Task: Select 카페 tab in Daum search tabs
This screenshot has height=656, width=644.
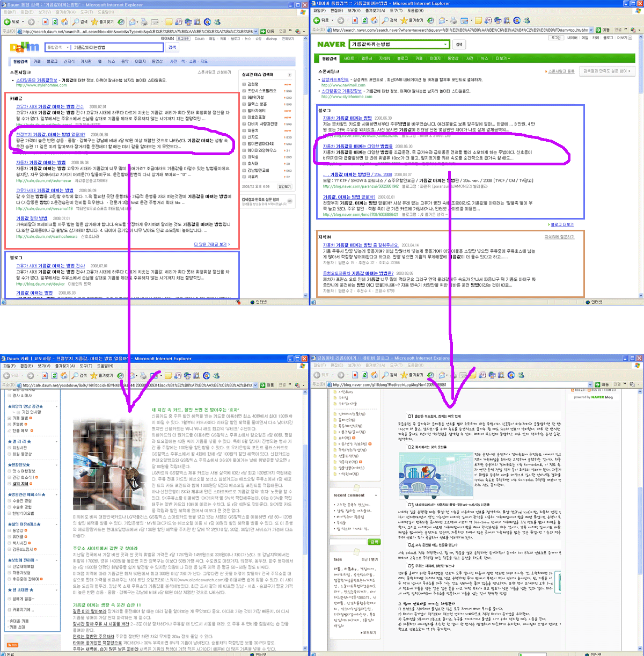Action: pos(37,61)
